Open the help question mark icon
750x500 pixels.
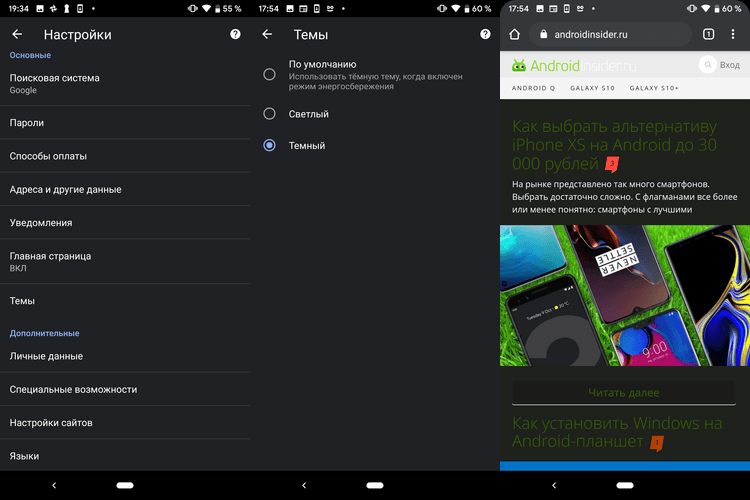pyautogui.click(x=235, y=35)
